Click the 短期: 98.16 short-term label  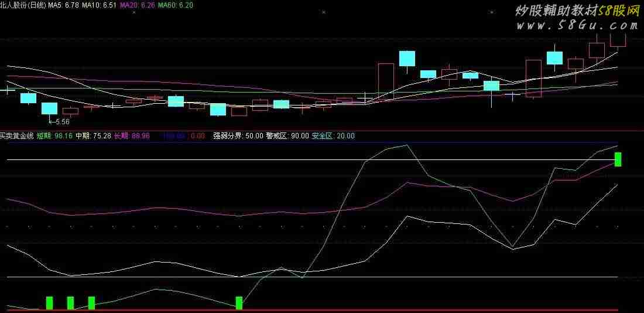pyautogui.click(x=54, y=135)
